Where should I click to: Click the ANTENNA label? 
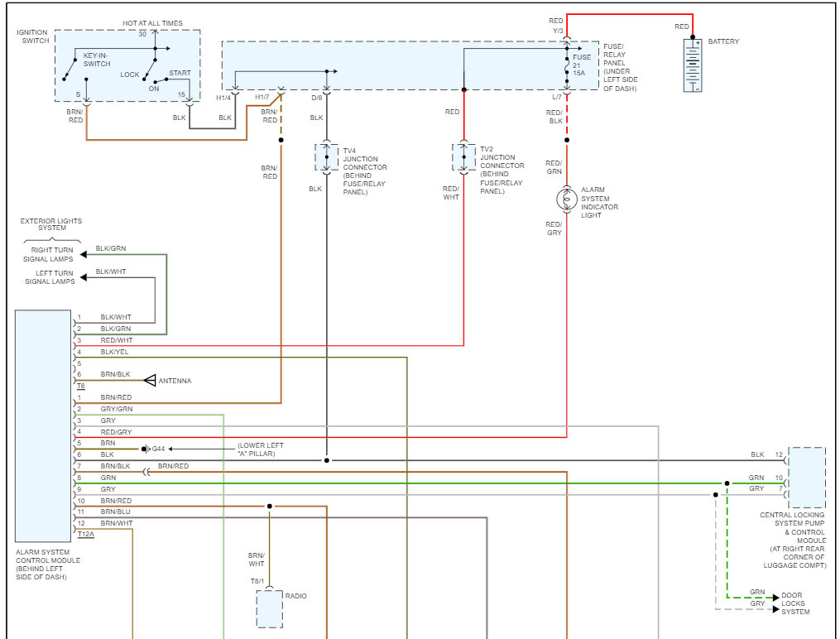click(x=175, y=381)
